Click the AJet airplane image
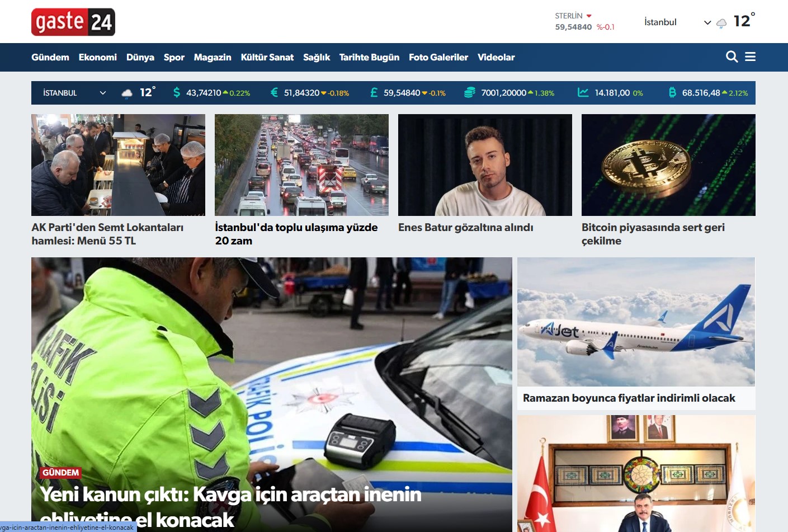Screen dimensions: 788x532 pyautogui.click(x=636, y=322)
